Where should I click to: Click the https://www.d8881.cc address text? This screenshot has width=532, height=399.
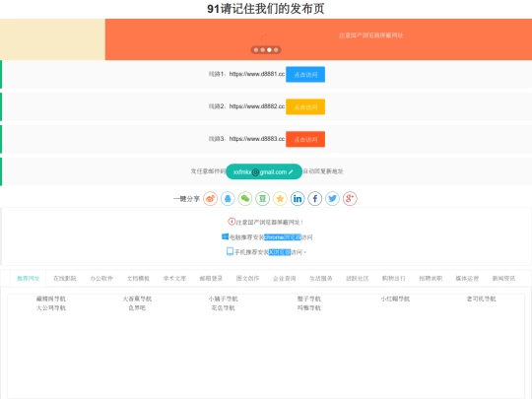pyautogui.click(x=257, y=74)
